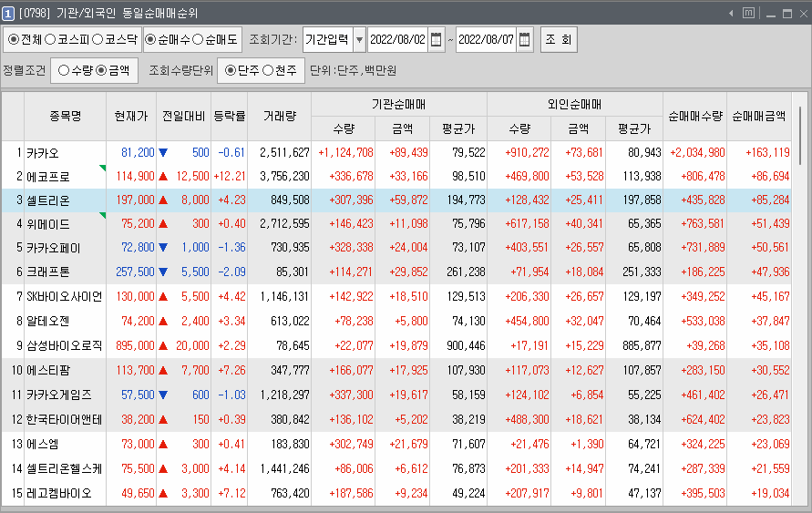The width and height of the screenshot is (812, 513).
Task: Select the 에스티팜 stock name
Action: coord(47,370)
